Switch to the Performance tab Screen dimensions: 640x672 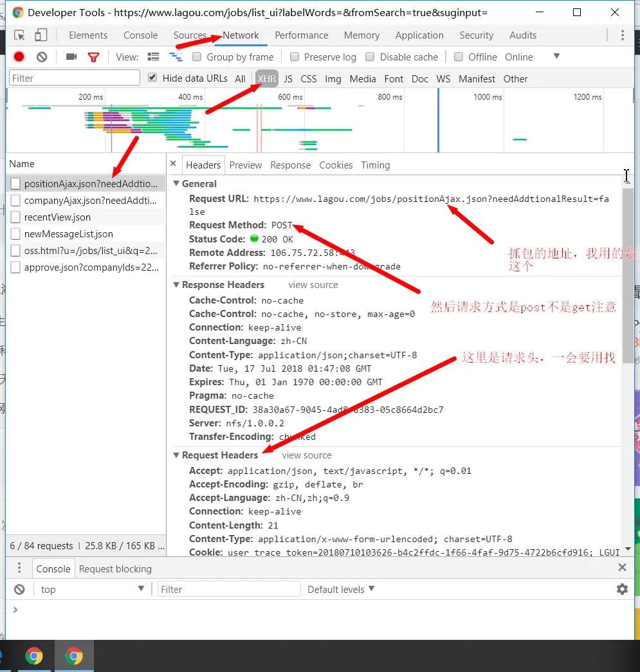pos(302,35)
